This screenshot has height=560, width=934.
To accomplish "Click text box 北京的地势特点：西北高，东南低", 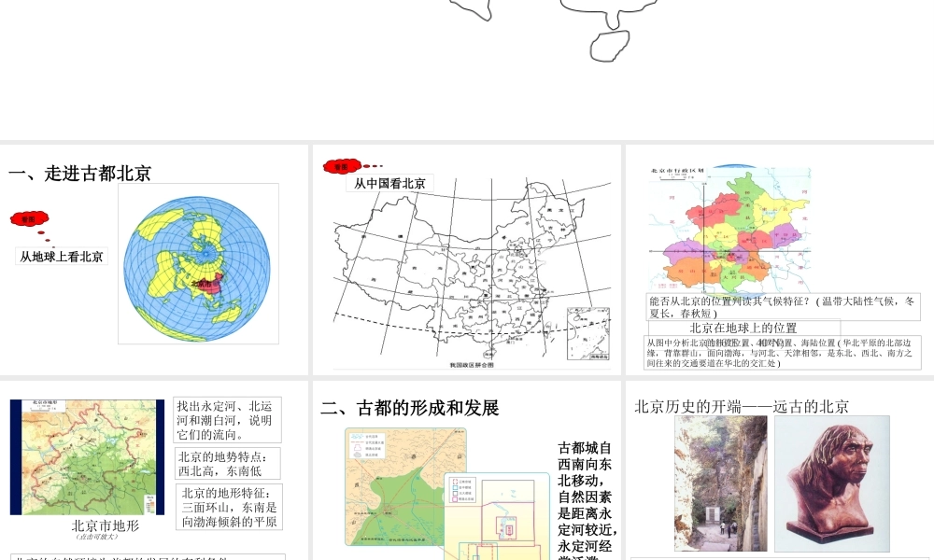I will pyautogui.click(x=228, y=464).
